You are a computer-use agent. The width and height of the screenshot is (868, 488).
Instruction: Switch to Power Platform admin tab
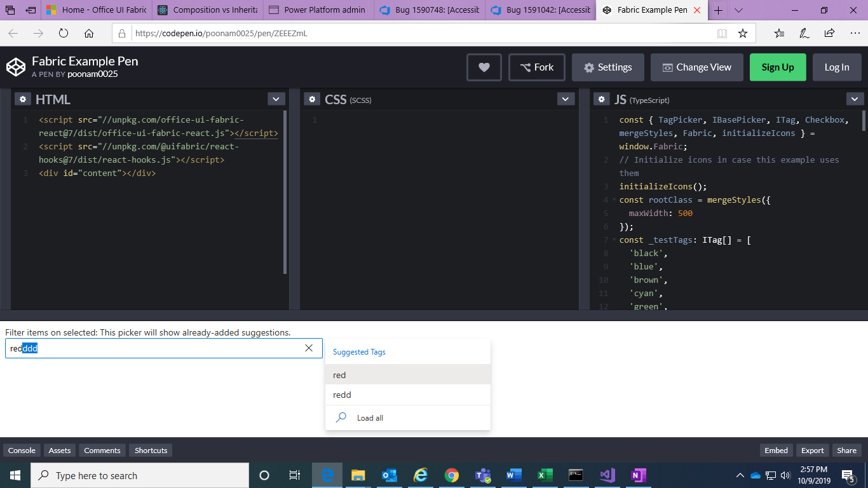pyautogui.click(x=317, y=10)
